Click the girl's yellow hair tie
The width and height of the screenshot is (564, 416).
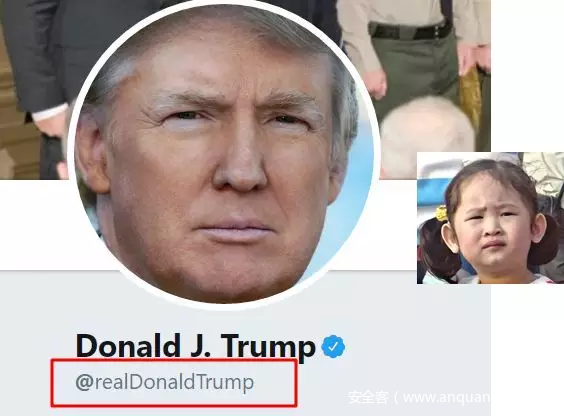tap(441, 213)
